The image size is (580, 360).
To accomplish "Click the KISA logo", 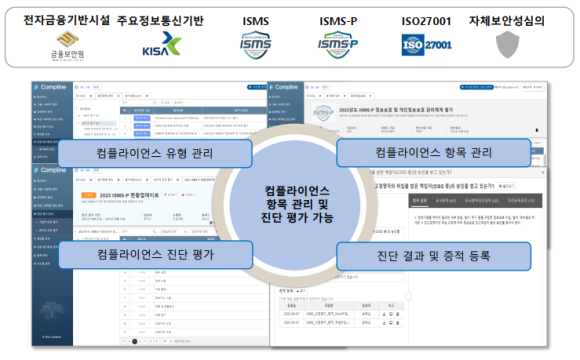I will coord(162,44).
